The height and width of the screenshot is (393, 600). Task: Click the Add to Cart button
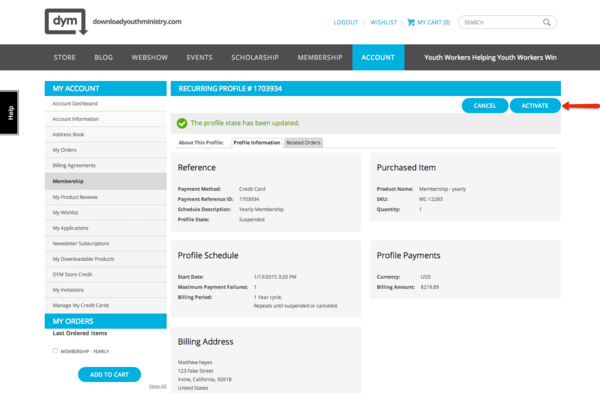tap(109, 374)
